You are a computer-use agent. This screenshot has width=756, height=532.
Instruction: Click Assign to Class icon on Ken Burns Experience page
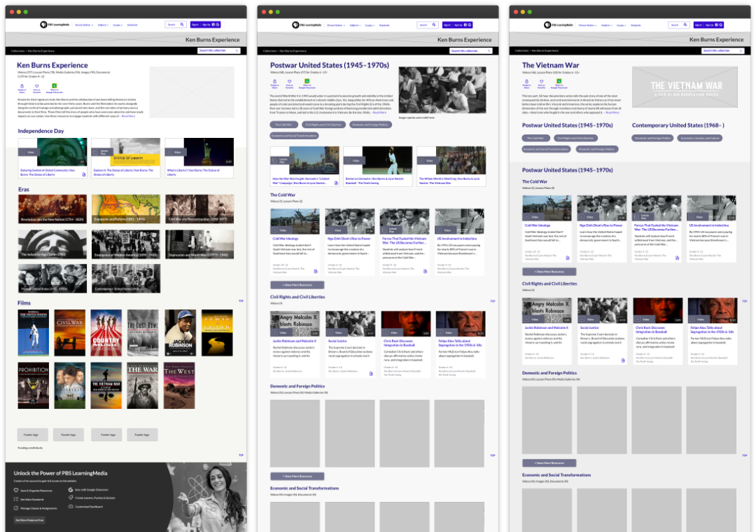[22, 87]
